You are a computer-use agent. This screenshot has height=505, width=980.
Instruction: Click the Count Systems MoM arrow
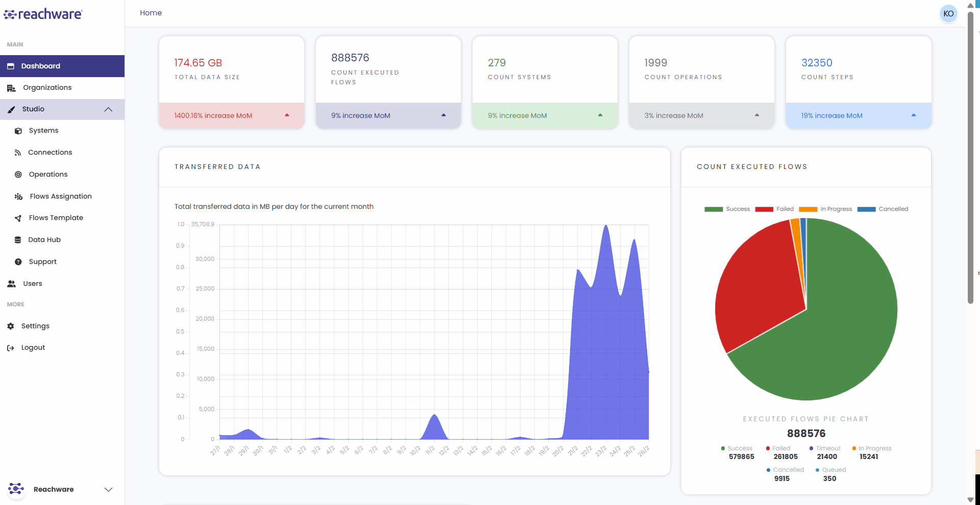tap(600, 115)
